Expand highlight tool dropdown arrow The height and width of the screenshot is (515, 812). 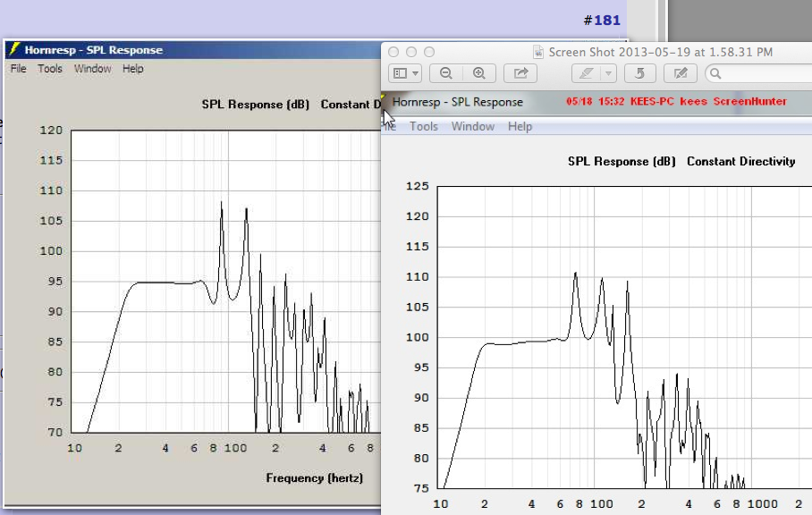click(608, 73)
